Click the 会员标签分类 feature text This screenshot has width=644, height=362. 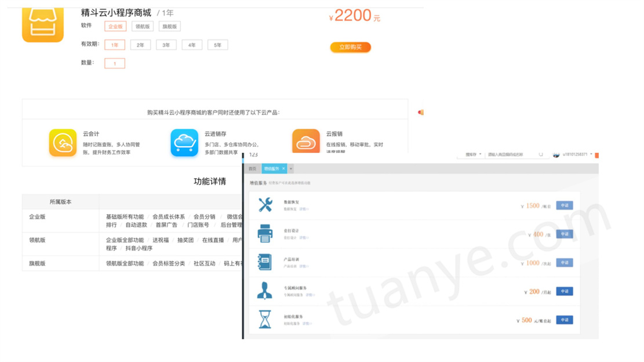pos(169,264)
